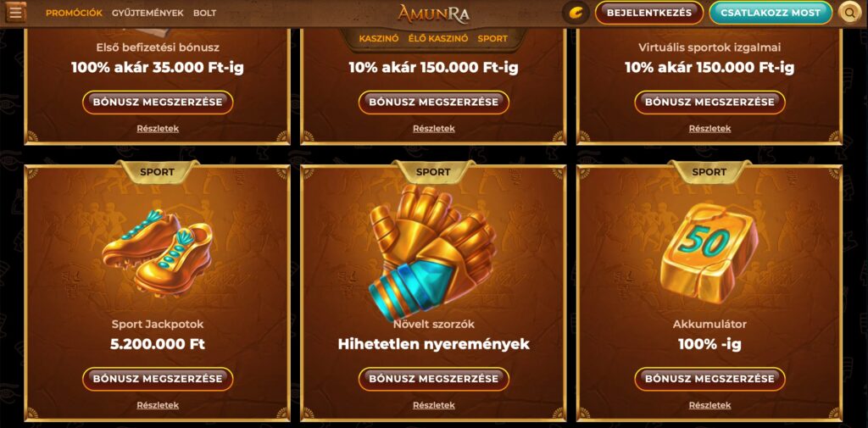Viewport: 868px width, 428px height.
Task: Select the Sport tab
Action: 492,39
